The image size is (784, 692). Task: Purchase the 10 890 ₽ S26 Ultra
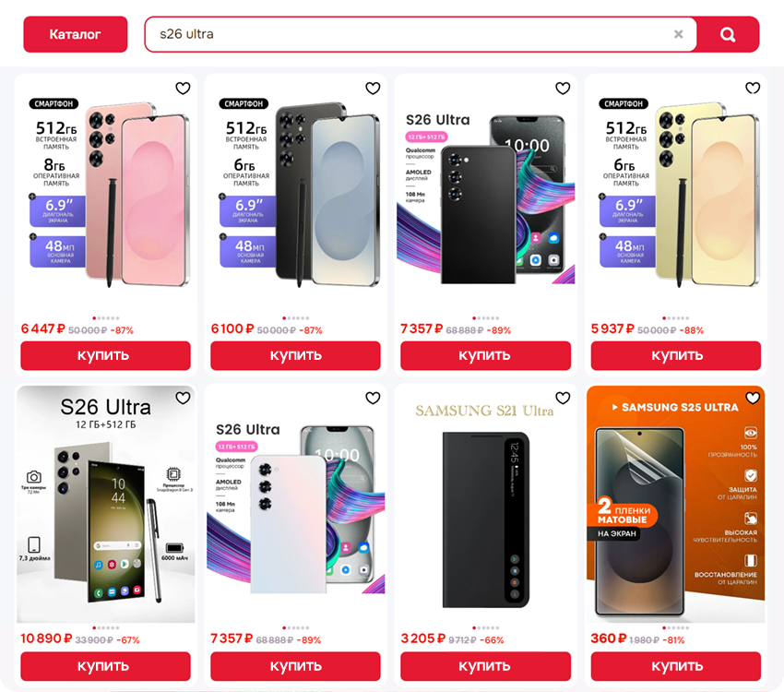105,666
